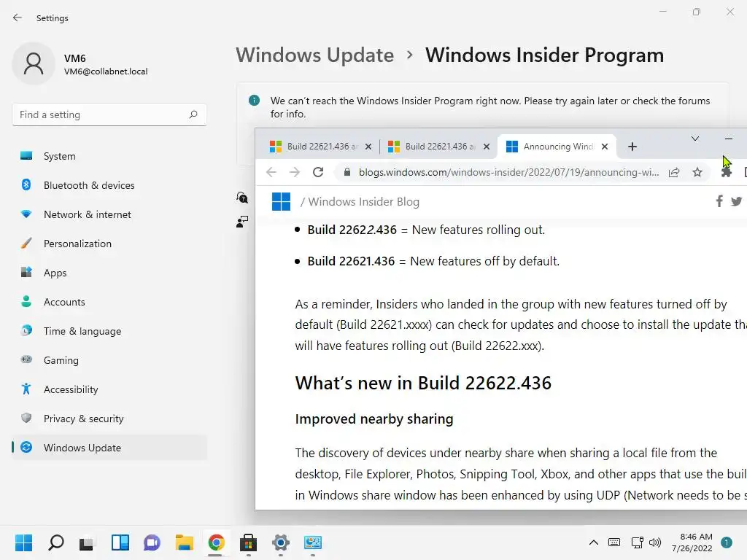747x560 pixels.
Task: Open Microsoft Store from taskbar
Action: coord(248,542)
